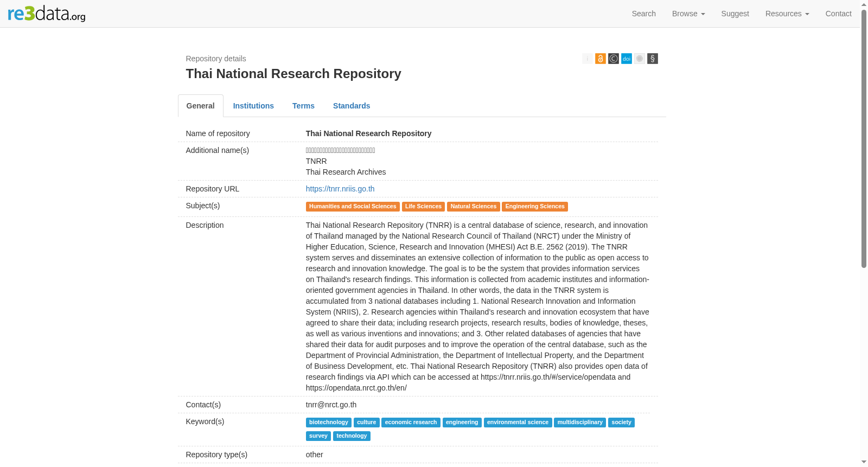
Task: Click the economic research keyword tag
Action: pos(411,423)
